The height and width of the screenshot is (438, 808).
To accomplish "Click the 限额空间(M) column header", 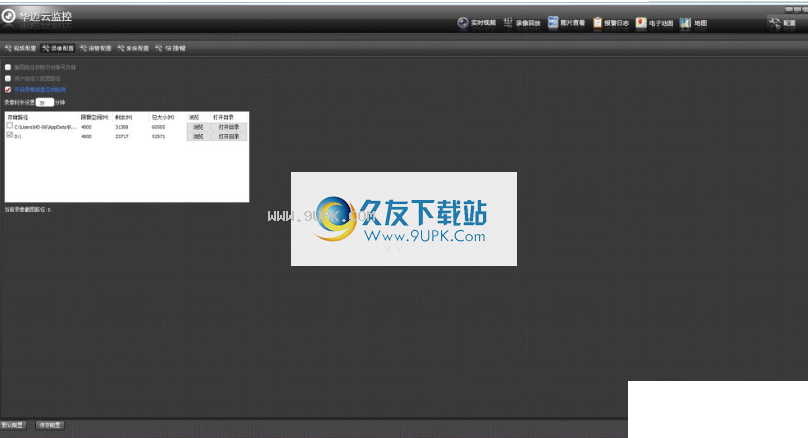I will (x=94, y=117).
